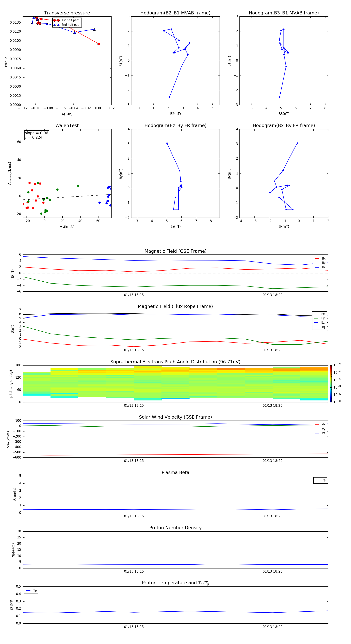Click '01/13 18:20' tick under GSE magnetic field
This screenshot has height=644, width=351.
[x=273, y=295]
